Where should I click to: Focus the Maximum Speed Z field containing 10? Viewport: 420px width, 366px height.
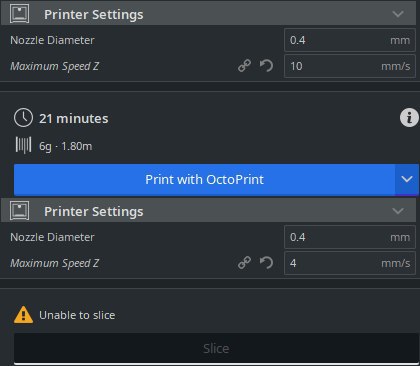point(350,66)
